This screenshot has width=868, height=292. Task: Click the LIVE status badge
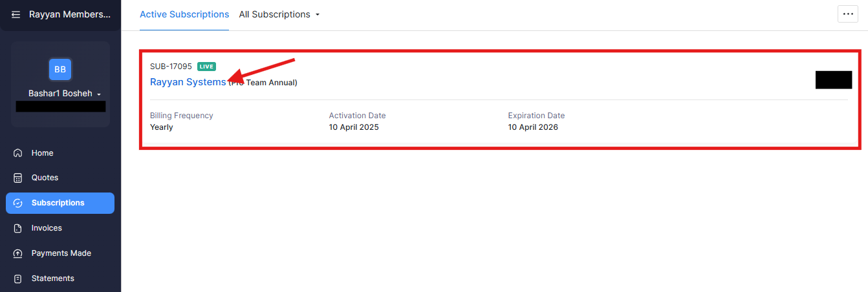tap(206, 67)
